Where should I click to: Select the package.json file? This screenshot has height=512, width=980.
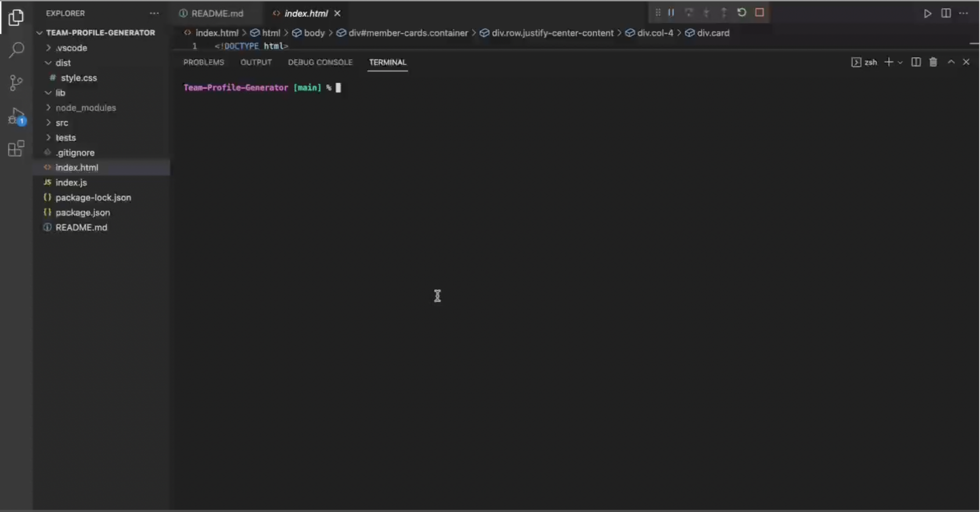coord(83,213)
